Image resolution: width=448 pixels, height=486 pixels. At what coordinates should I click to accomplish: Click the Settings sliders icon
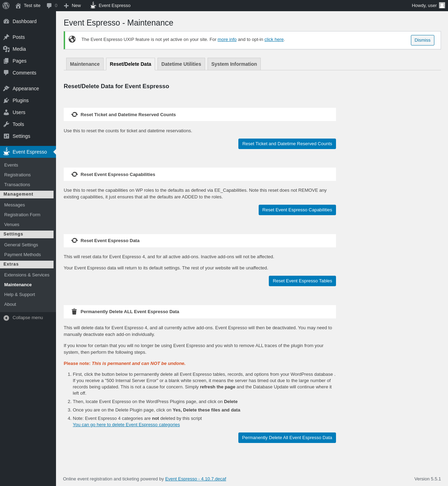pyautogui.click(x=6, y=136)
